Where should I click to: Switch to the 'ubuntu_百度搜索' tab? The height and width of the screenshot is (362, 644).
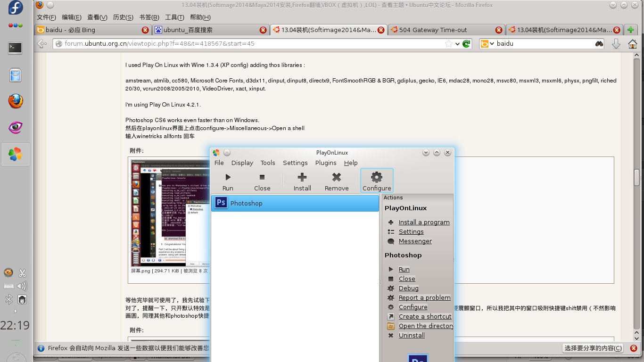[210, 30]
